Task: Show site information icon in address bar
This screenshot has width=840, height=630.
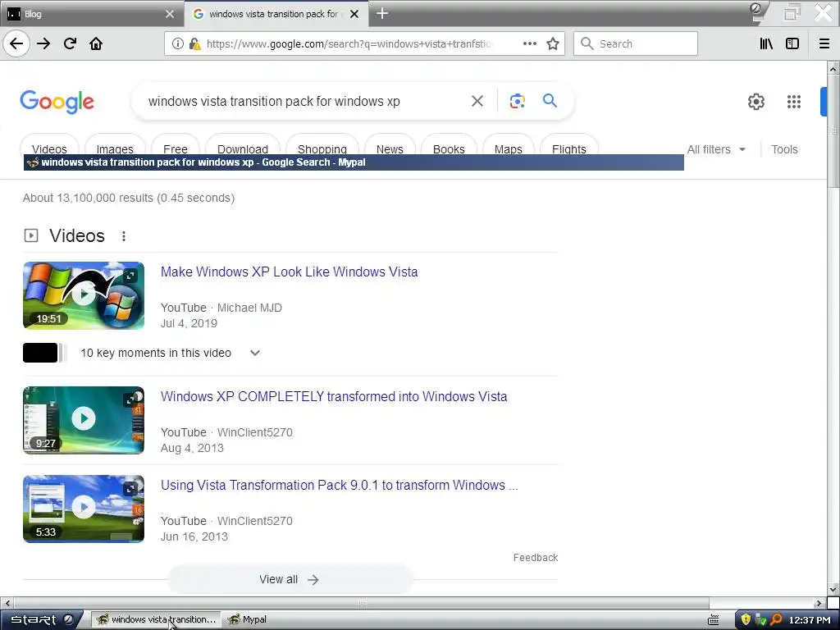Action: click(x=178, y=43)
